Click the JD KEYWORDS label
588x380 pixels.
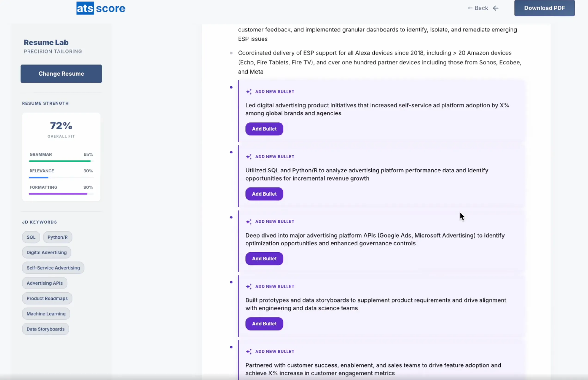click(40, 222)
